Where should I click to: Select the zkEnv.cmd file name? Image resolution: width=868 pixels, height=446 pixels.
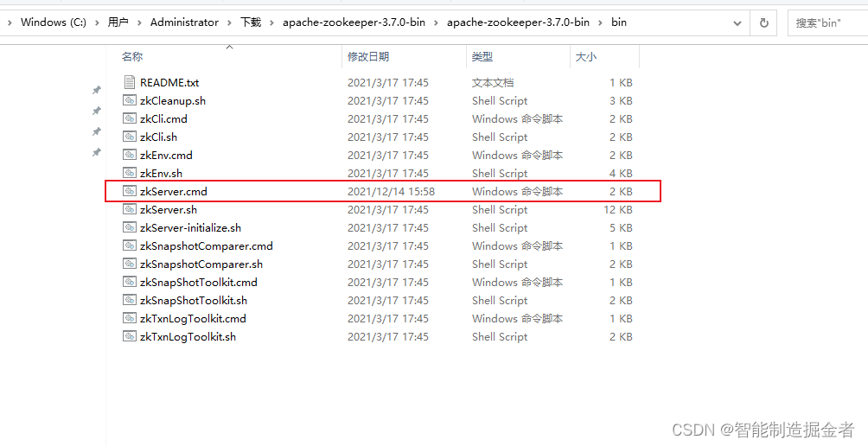[166, 155]
